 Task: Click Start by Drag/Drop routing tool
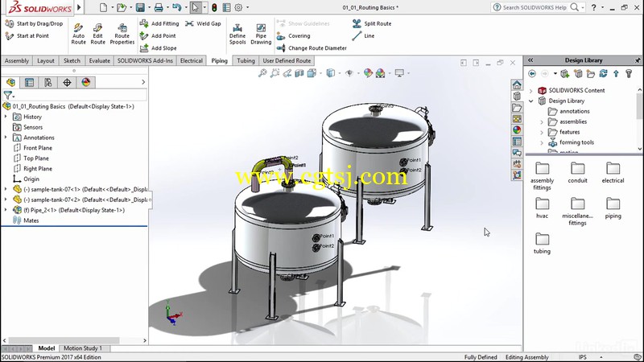(34, 24)
